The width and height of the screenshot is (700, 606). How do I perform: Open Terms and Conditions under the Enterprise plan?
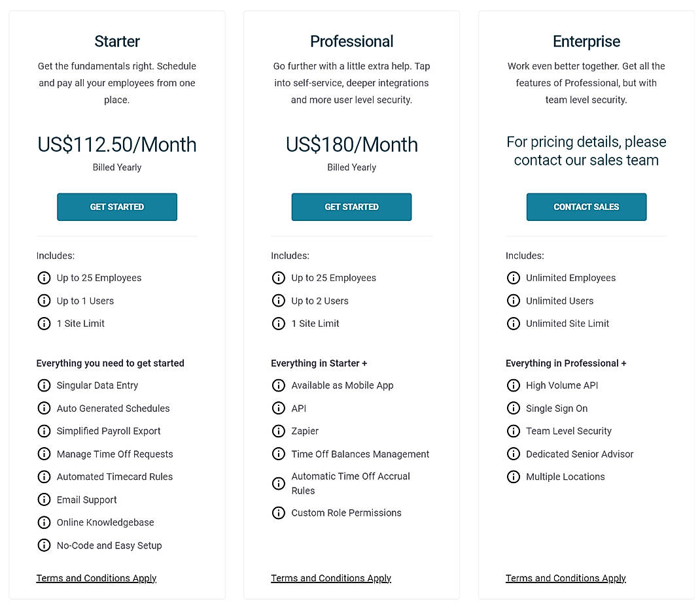pyautogui.click(x=565, y=579)
